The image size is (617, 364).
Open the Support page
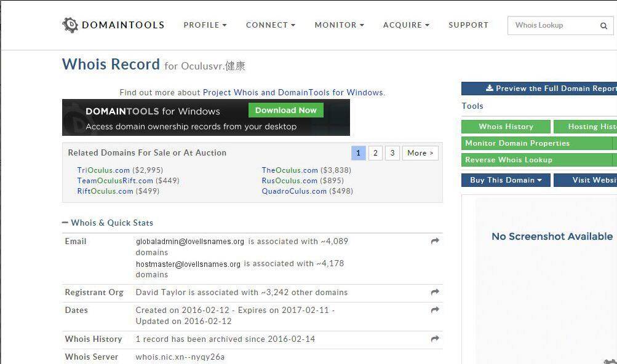tap(468, 25)
